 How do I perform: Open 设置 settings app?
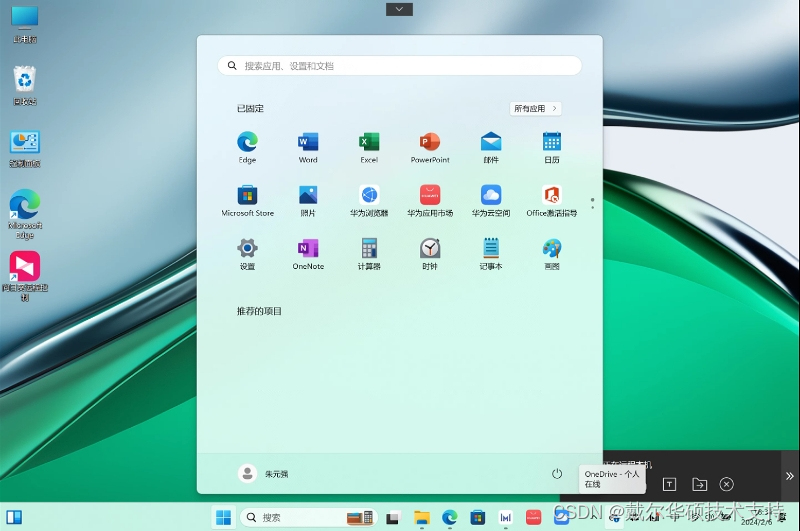coord(247,254)
